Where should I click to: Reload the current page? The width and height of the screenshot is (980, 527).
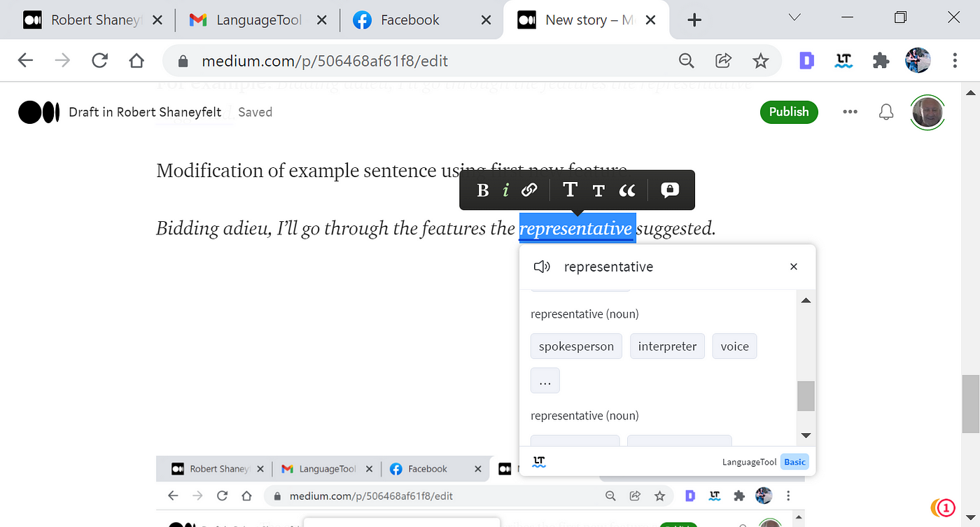point(100,61)
